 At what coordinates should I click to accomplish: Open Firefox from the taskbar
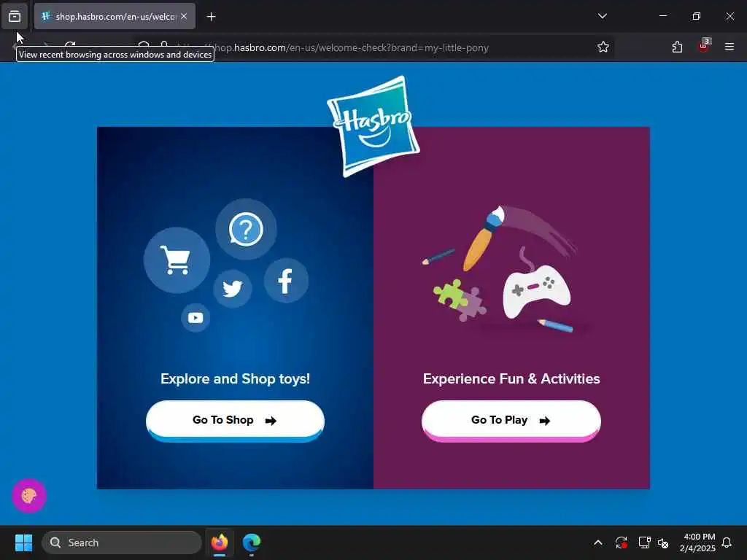[220, 542]
